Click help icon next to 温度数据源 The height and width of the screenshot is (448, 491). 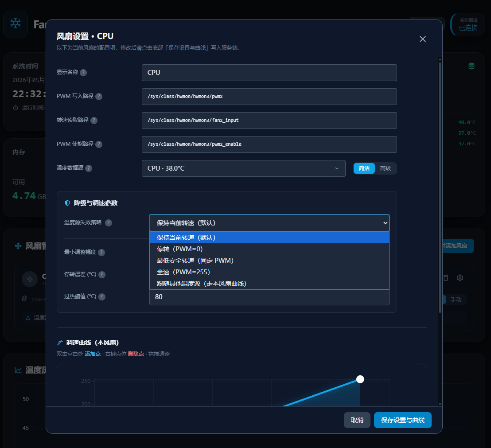tap(89, 168)
